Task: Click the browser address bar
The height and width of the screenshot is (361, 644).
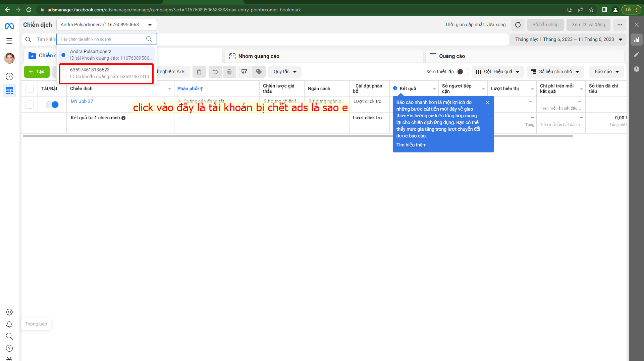Action: [302, 10]
